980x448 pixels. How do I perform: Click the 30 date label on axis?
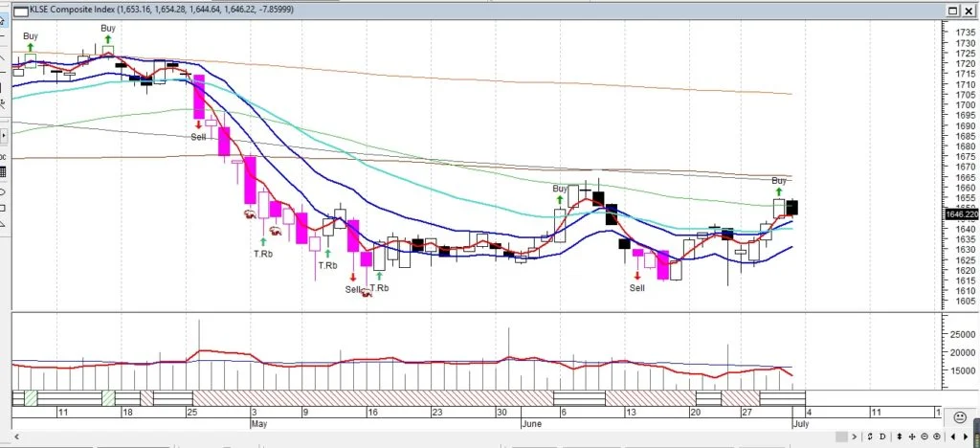(502, 413)
